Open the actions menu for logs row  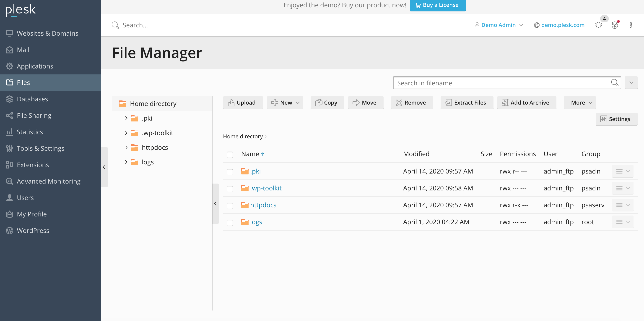tap(623, 222)
